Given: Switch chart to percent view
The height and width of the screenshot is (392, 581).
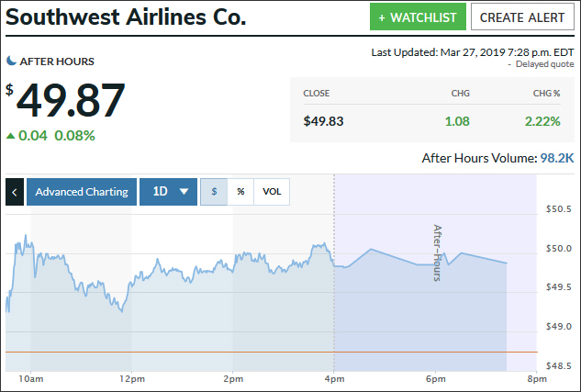Looking at the screenshot, I should tap(240, 192).
